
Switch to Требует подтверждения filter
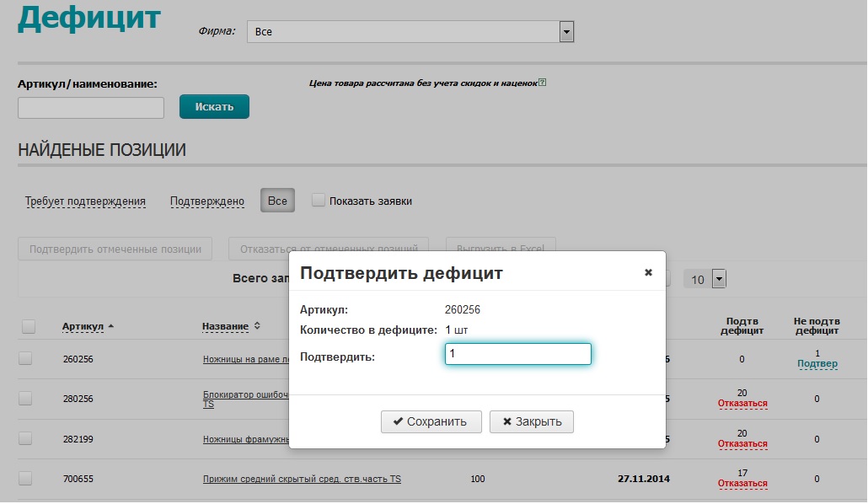click(x=85, y=201)
